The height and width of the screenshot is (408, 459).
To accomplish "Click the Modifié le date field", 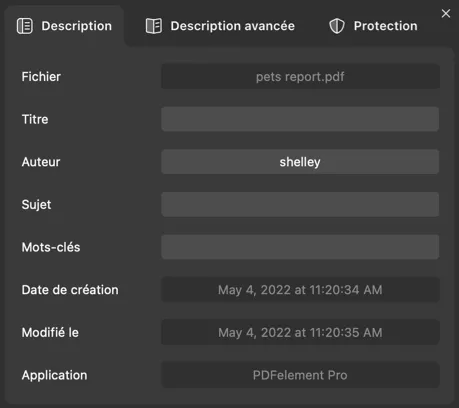I will tap(300, 332).
